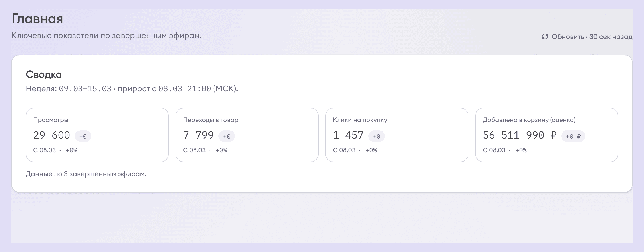The height and width of the screenshot is (252, 644).
Task: Click the +0 badge beside 1 457
Action: [x=376, y=136]
